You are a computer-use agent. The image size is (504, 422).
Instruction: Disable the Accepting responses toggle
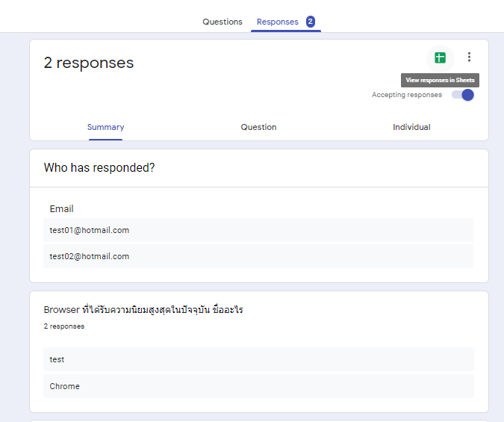463,95
